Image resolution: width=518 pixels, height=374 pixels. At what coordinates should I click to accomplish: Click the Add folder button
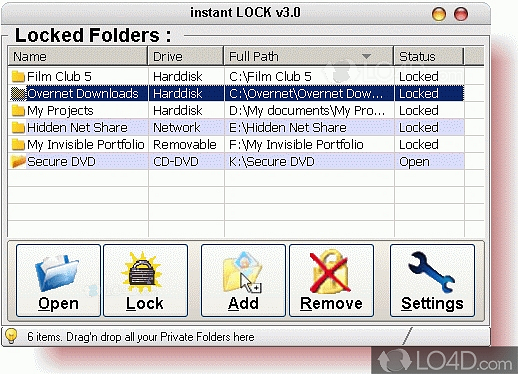coord(243,280)
